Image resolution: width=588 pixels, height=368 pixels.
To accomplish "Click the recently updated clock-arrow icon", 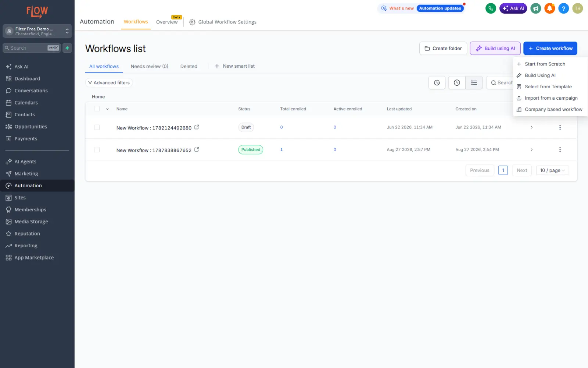I will 437,83.
